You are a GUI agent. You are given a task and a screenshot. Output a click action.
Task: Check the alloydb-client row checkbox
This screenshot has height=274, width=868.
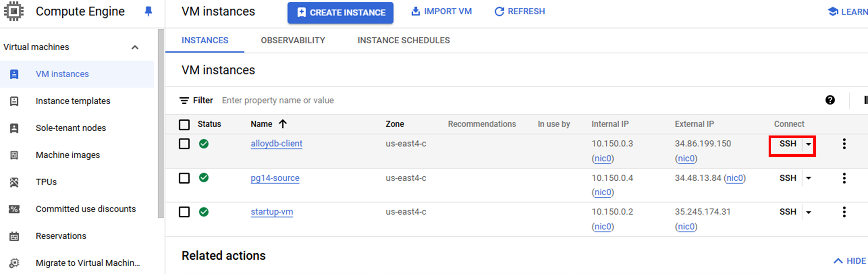tap(184, 144)
